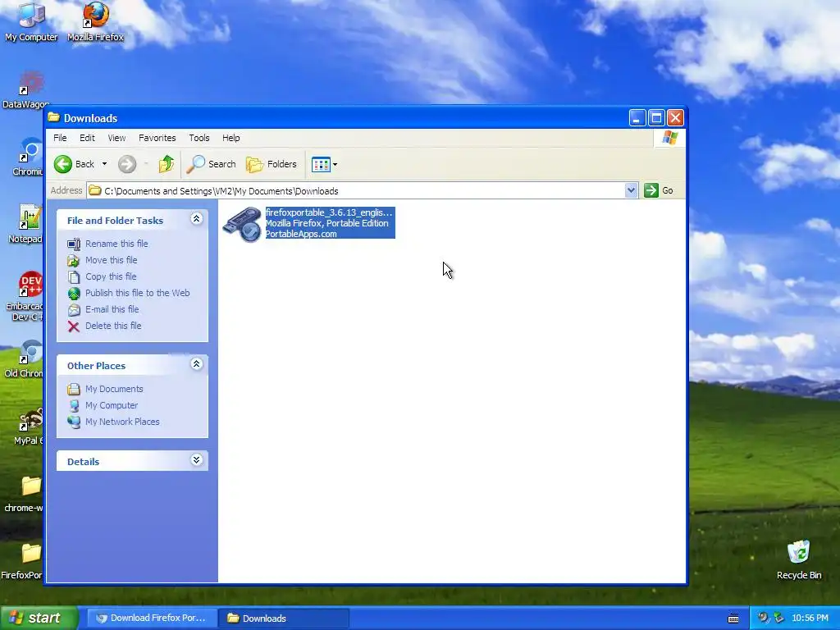Click Delete this file

pyautogui.click(x=113, y=326)
